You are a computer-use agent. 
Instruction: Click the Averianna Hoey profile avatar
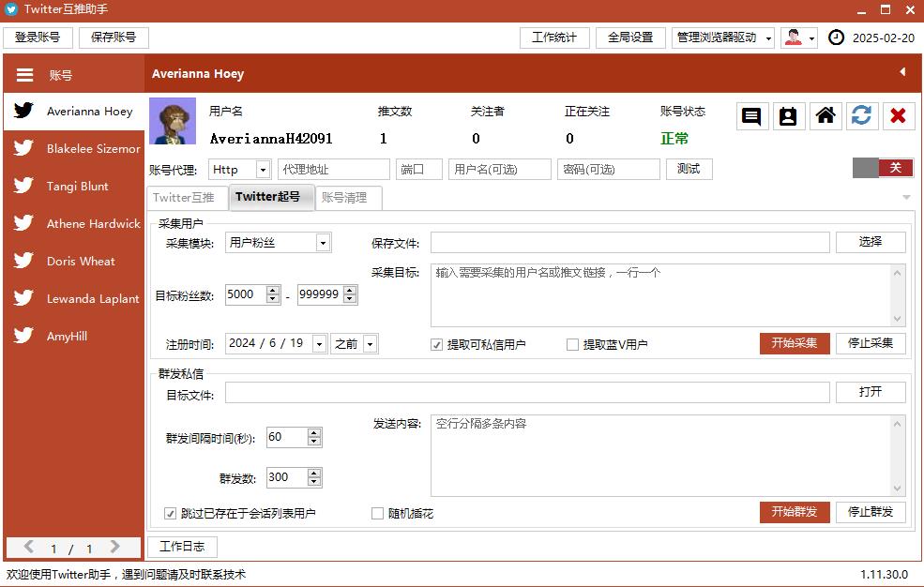tap(173, 121)
